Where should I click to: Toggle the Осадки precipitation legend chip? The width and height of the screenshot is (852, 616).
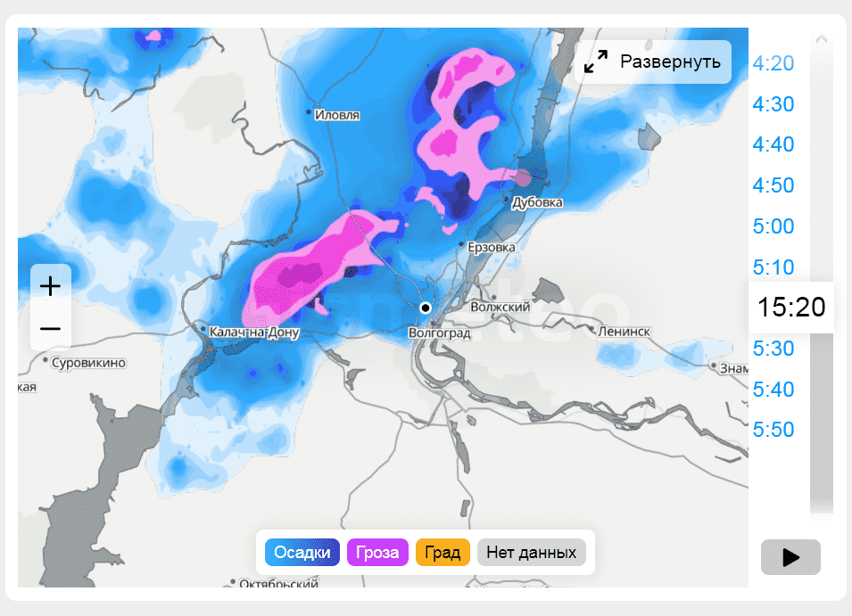pyautogui.click(x=302, y=553)
